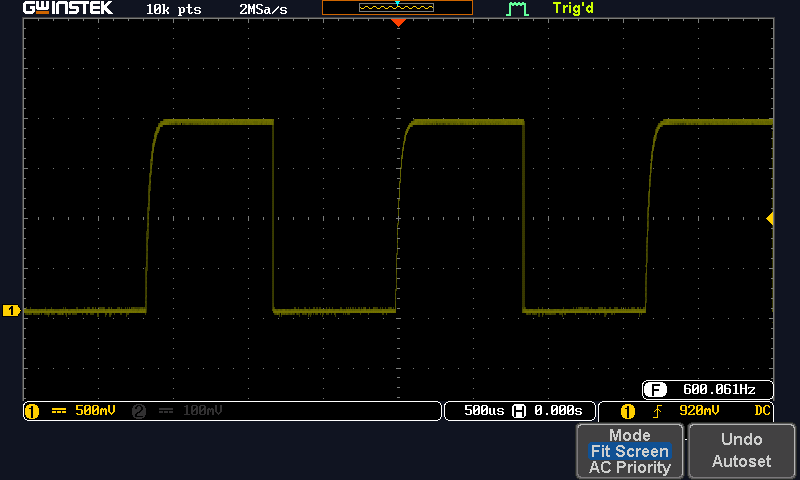Viewport: 800px width, 480px height.
Task: Click the rising edge trigger slope icon
Action: (x=658, y=411)
